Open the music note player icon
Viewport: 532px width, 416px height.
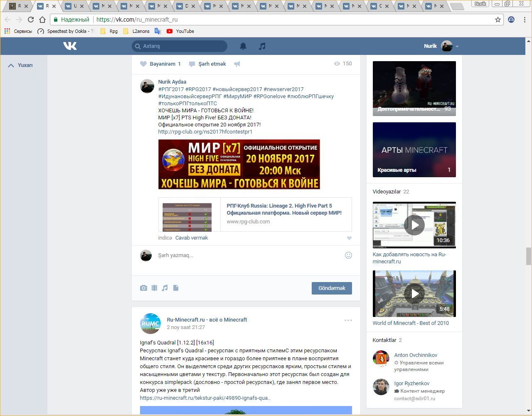point(262,46)
